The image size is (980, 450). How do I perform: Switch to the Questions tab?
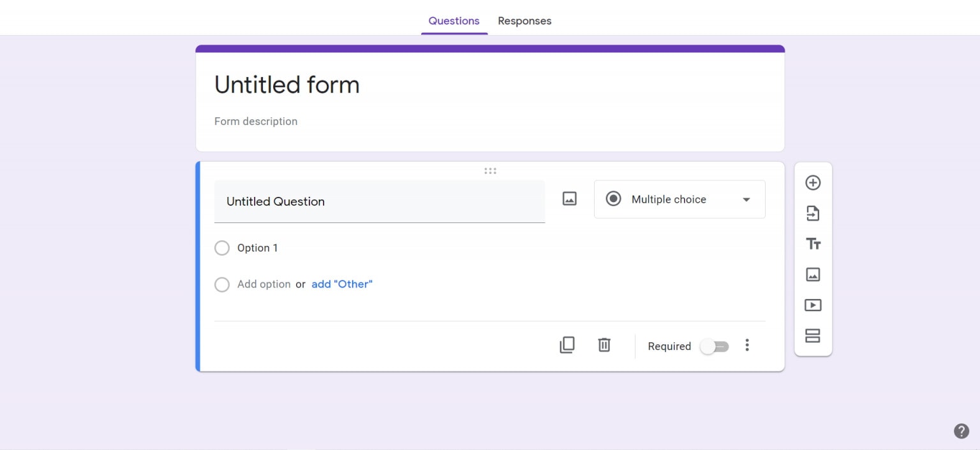pos(454,21)
